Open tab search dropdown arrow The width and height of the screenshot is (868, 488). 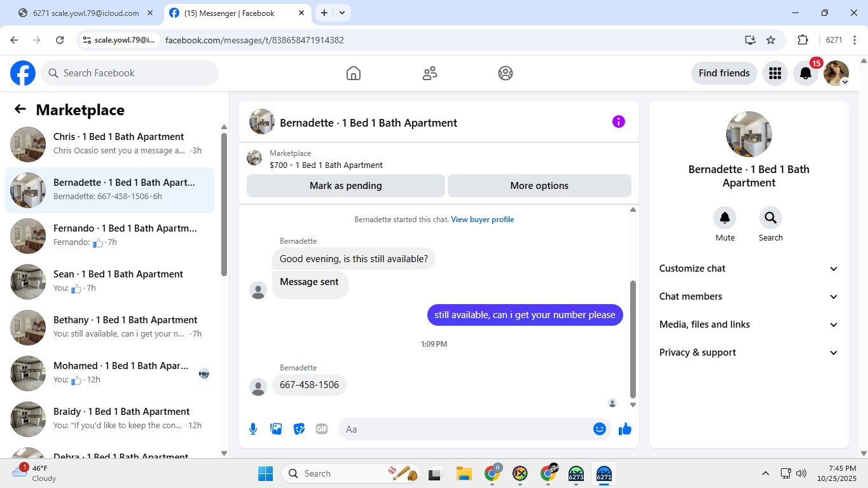[342, 13]
